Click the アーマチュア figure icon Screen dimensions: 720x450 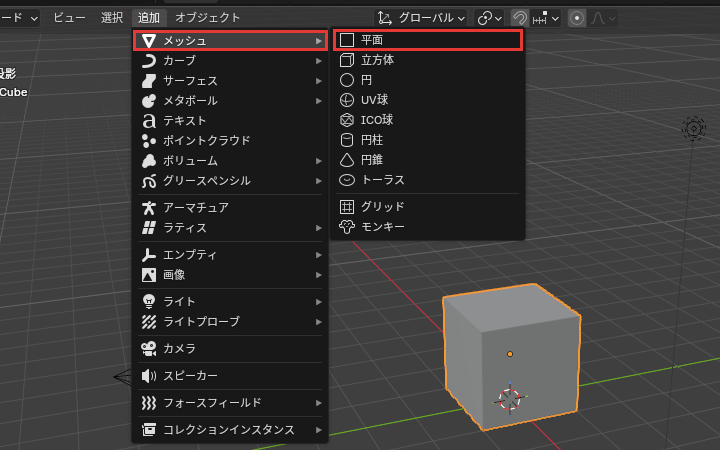(148, 208)
